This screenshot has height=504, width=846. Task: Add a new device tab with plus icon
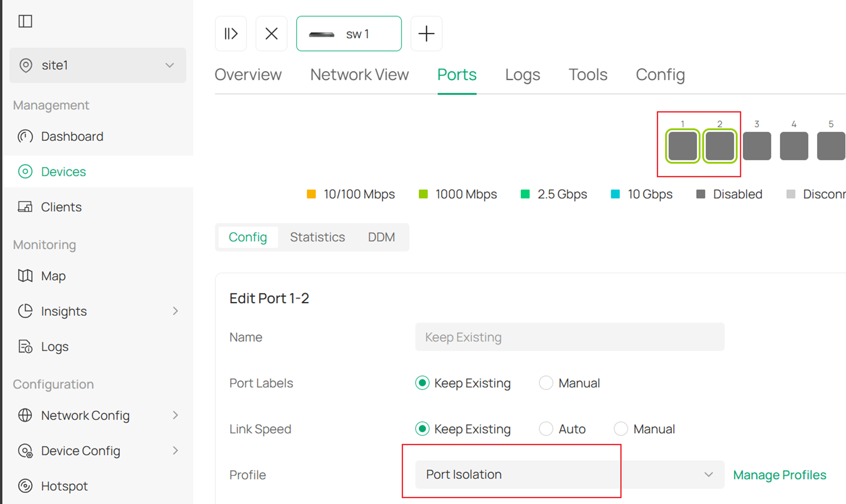pyautogui.click(x=426, y=34)
